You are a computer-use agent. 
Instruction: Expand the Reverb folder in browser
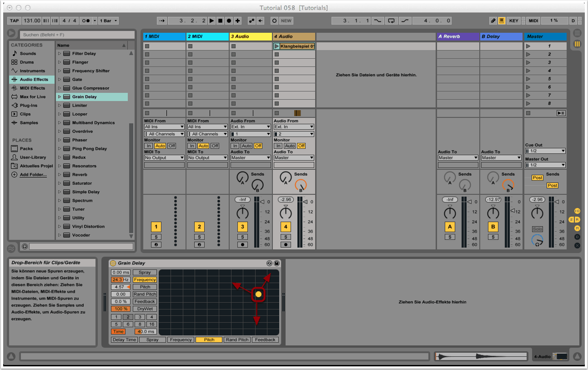(59, 175)
